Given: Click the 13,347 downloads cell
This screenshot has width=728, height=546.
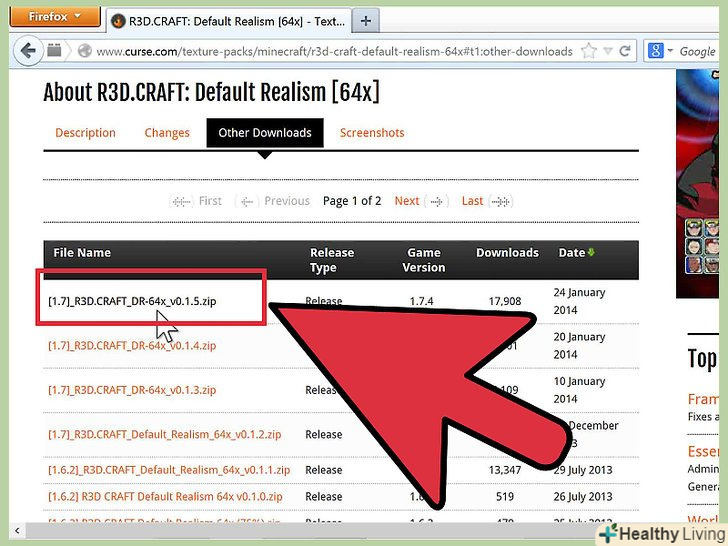Looking at the screenshot, I should click(x=505, y=470).
